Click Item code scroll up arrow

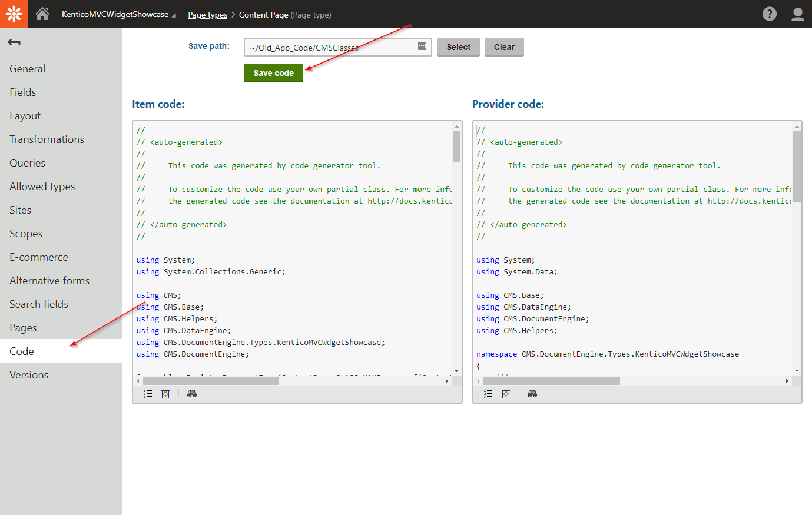click(456, 127)
